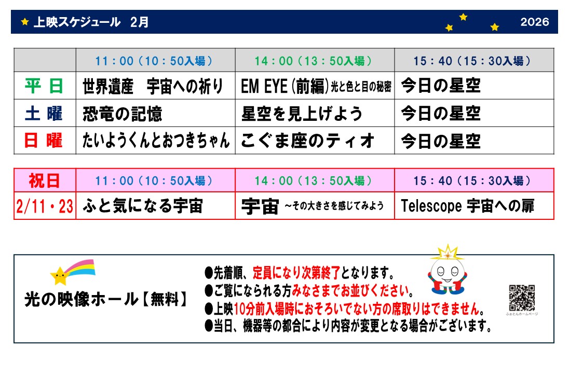This screenshot has height=392, width=569.
Task: Click the topmost star in header cluster
Action: coord(463,17)
